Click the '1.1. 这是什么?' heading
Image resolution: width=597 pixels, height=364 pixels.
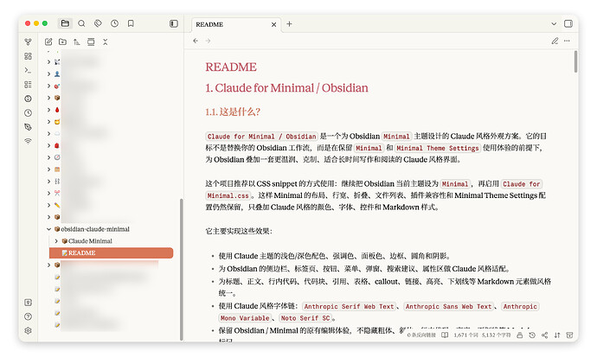[233, 112]
